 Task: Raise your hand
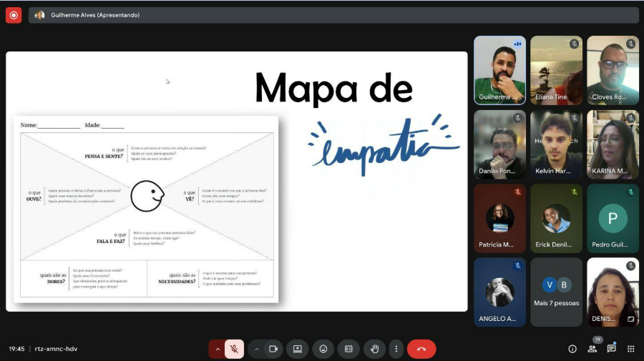click(x=374, y=349)
